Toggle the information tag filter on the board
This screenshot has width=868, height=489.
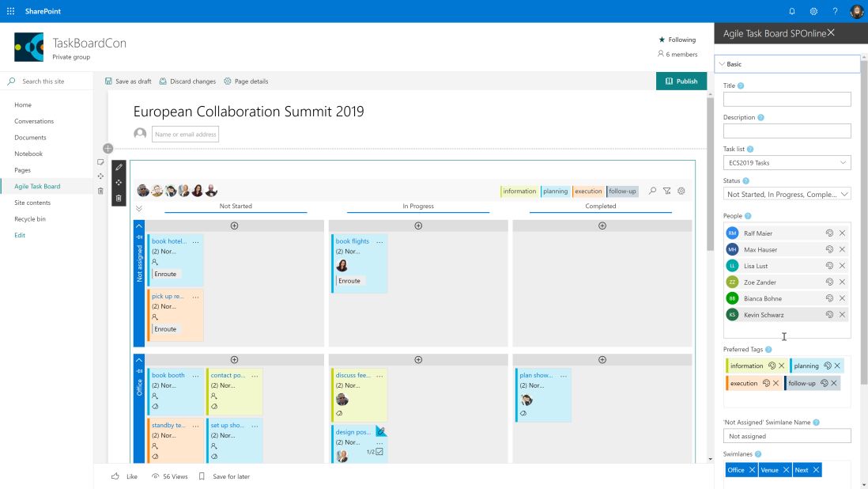pyautogui.click(x=519, y=191)
